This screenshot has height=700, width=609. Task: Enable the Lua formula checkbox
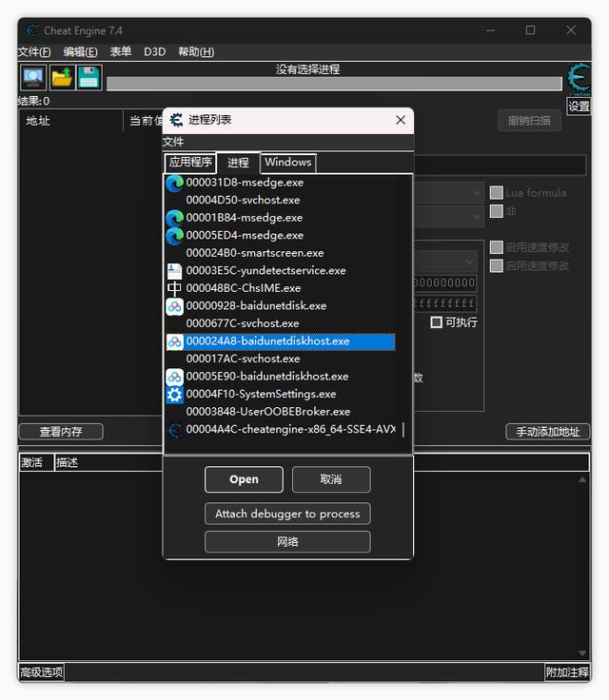(x=496, y=193)
